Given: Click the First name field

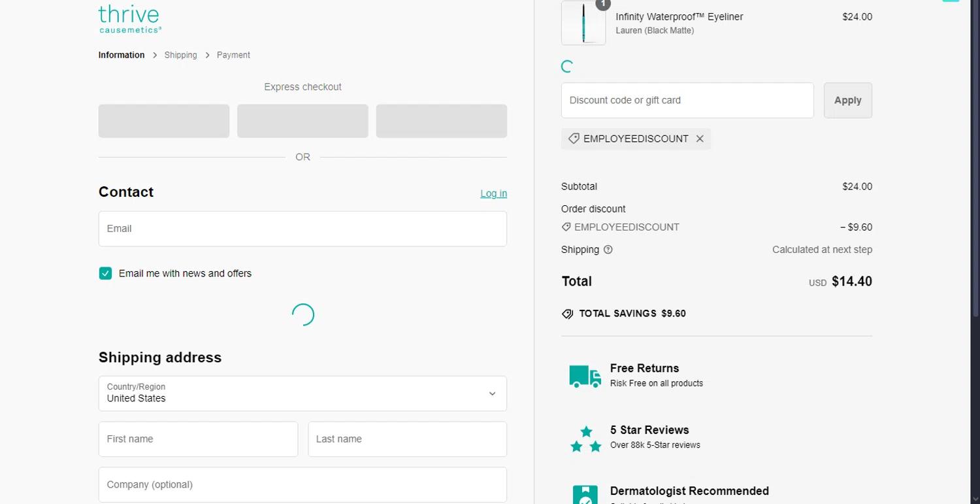Looking at the screenshot, I should [x=198, y=439].
